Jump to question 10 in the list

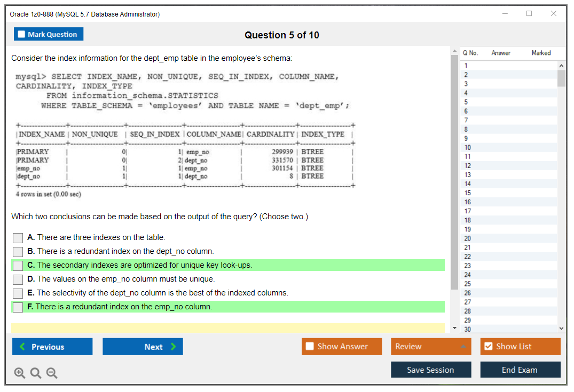pyautogui.click(x=468, y=147)
